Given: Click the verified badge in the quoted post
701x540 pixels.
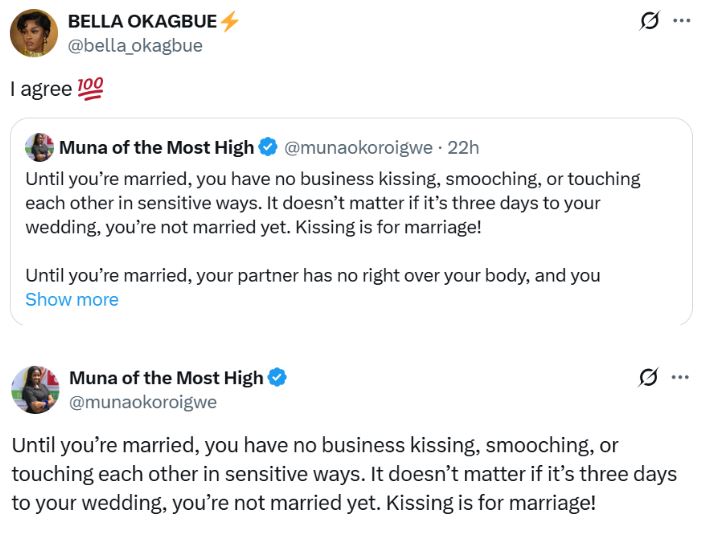Looking at the screenshot, I should 268,148.
